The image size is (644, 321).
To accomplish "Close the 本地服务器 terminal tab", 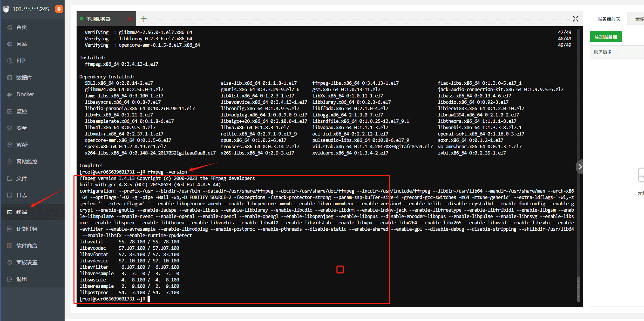I will (130, 19).
